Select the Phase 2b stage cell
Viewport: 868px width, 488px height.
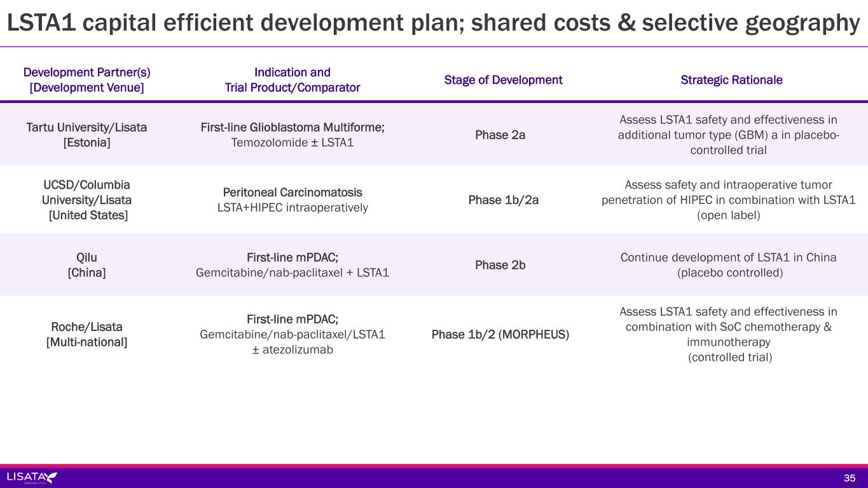coord(500,265)
